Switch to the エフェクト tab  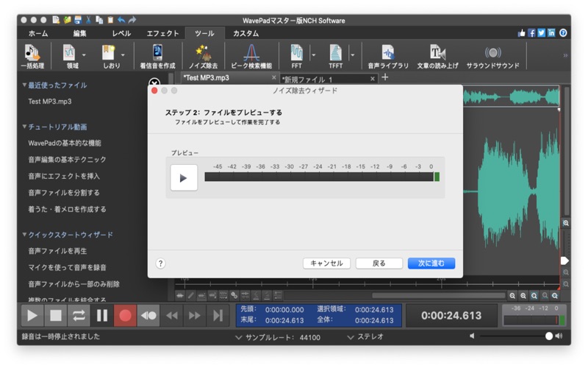[x=162, y=33]
